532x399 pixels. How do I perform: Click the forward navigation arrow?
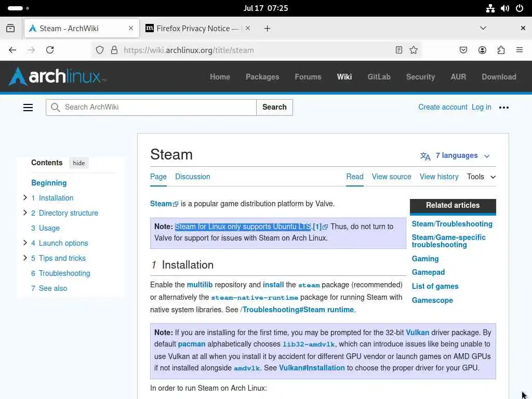point(31,50)
